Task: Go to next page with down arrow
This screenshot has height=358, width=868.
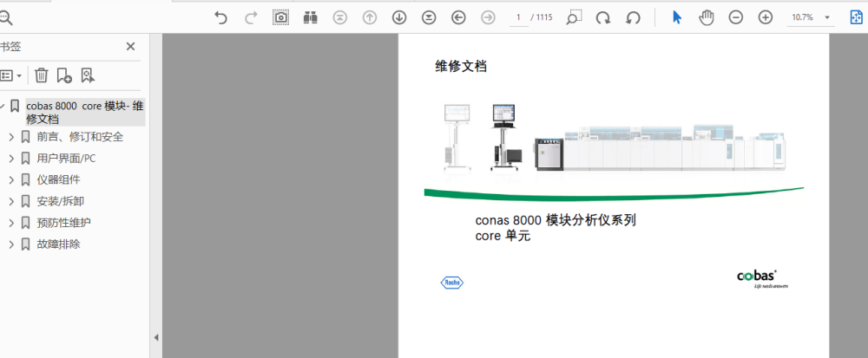Action: (399, 17)
